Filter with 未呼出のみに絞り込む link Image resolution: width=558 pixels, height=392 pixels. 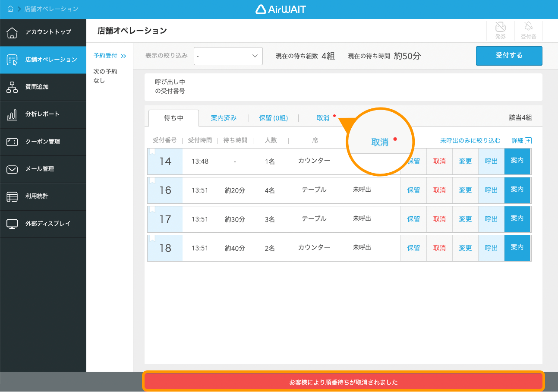470,140
